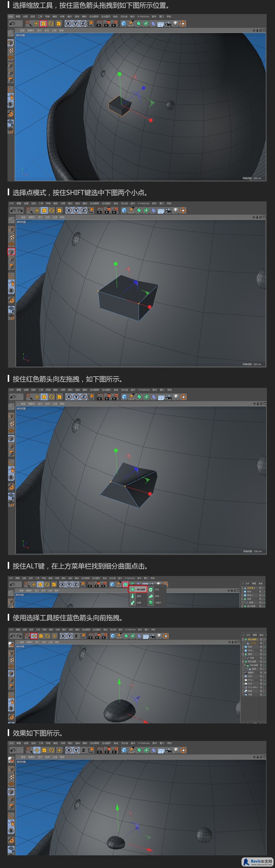
Task: Open viewport 摄像机 menu in 选择缩放工具 screenshot
Action: [31, 30]
